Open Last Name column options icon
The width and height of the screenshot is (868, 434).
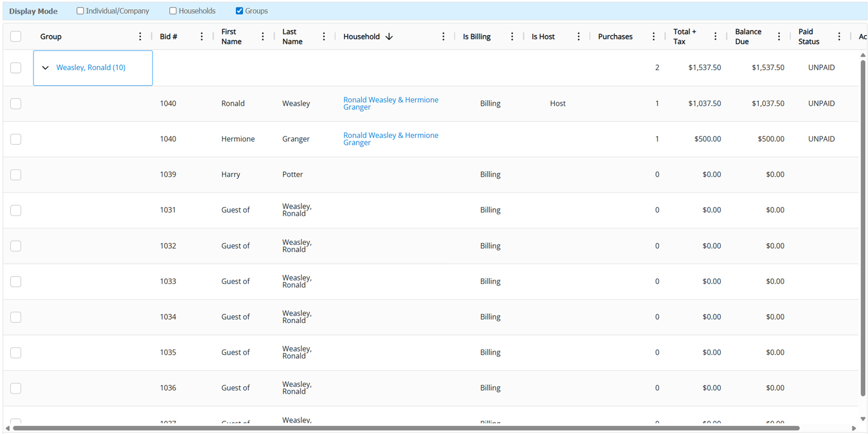(324, 37)
